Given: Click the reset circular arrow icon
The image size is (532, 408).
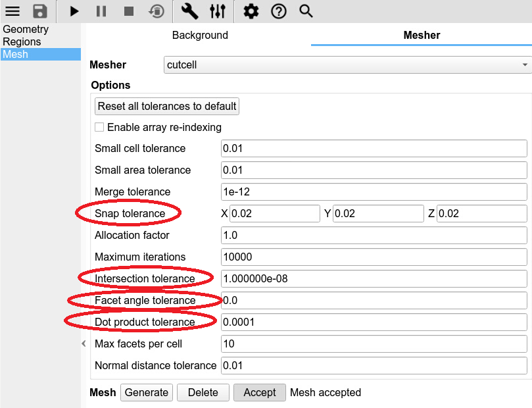Looking at the screenshot, I should tap(157, 11).
